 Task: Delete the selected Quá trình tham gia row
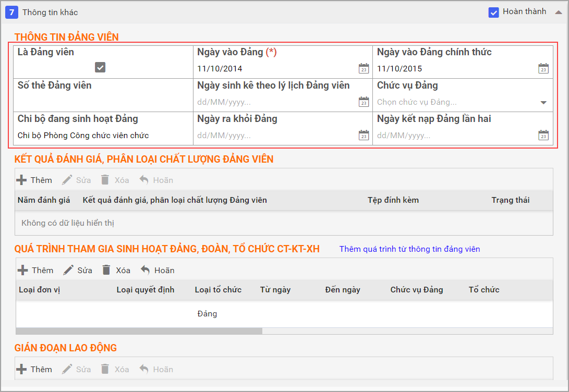[116, 270]
